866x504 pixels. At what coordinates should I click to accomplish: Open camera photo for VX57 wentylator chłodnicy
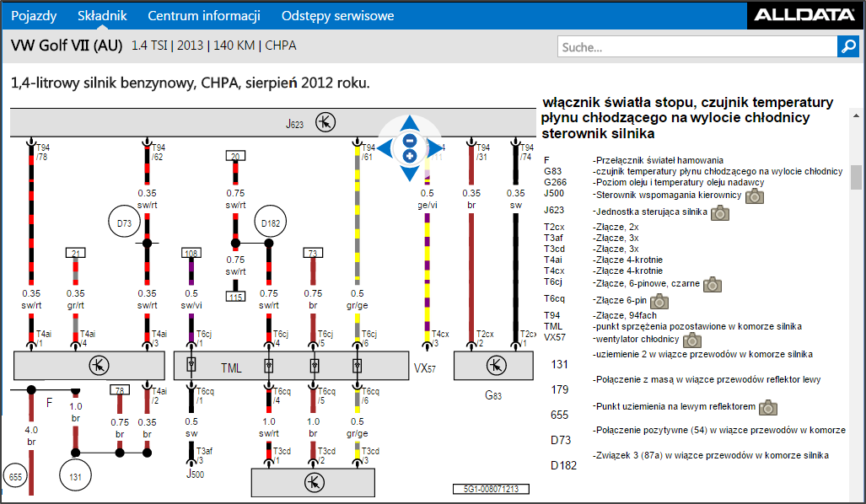692,340
